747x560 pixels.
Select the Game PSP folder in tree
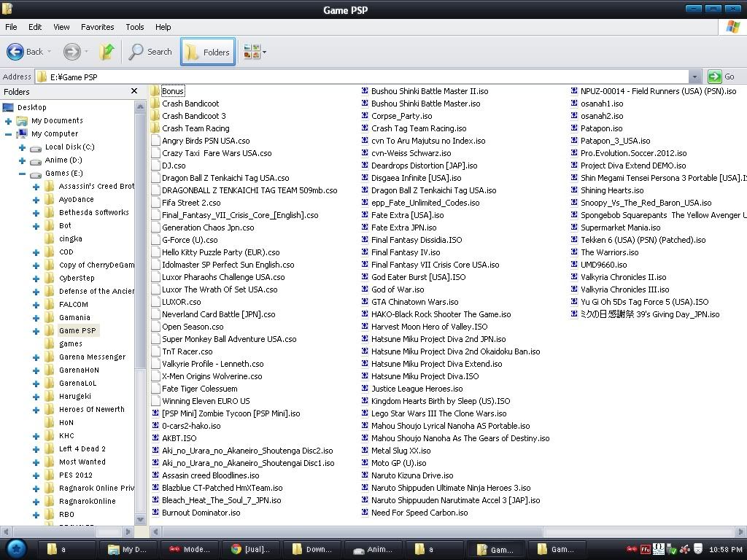(77, 330)
